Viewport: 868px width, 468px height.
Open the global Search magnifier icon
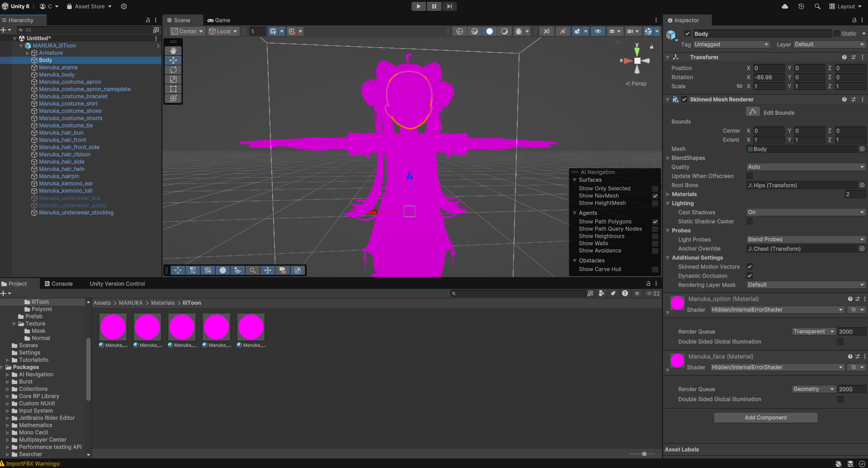[817, 6]
